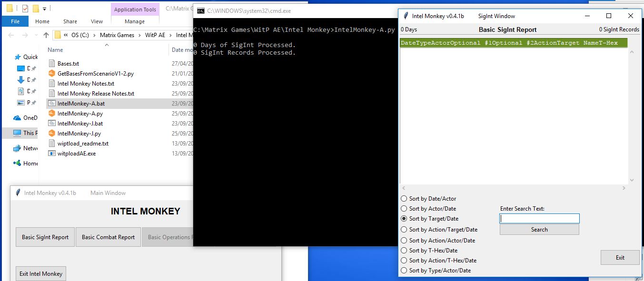Click Documents icon in Quick access
The height and width of the screenshot is (281, 644).
(x=21, y=91)
